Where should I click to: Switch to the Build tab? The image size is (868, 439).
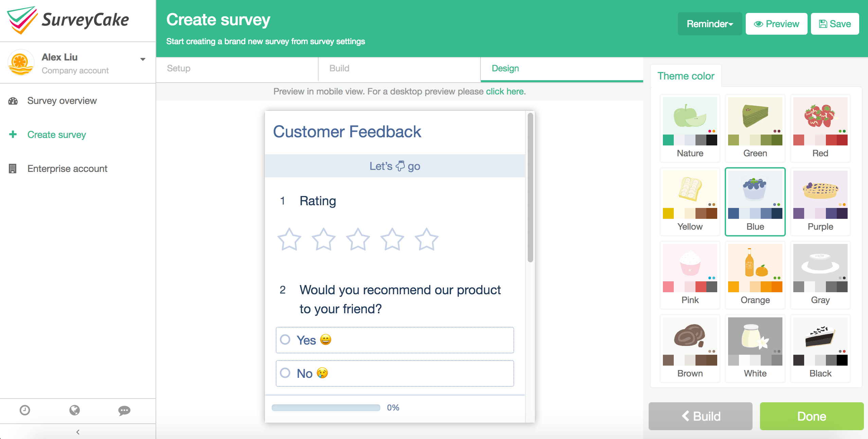pos(339,68)
